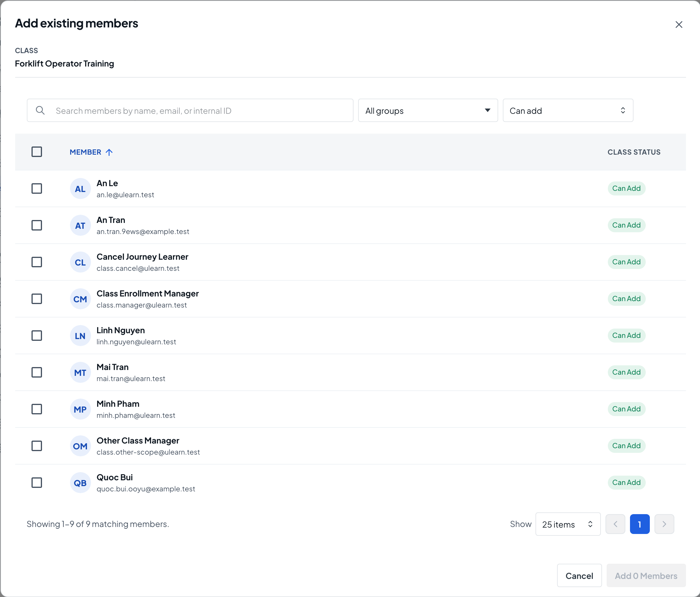Check the Minh Pham checkbox
700x597 pixels.
(37, 409)
